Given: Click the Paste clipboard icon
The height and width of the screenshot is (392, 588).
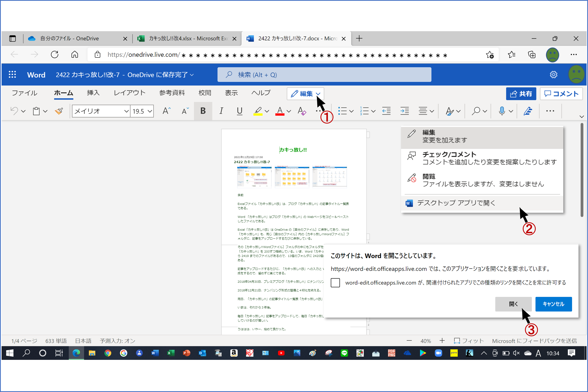Looking at the screenshot, I should [x=36, y=111].
